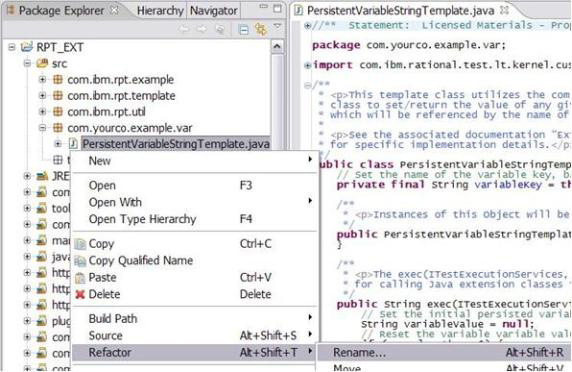Choose Open from context menu
Viewport: 572px width, 372px height.
coord(195,186)
